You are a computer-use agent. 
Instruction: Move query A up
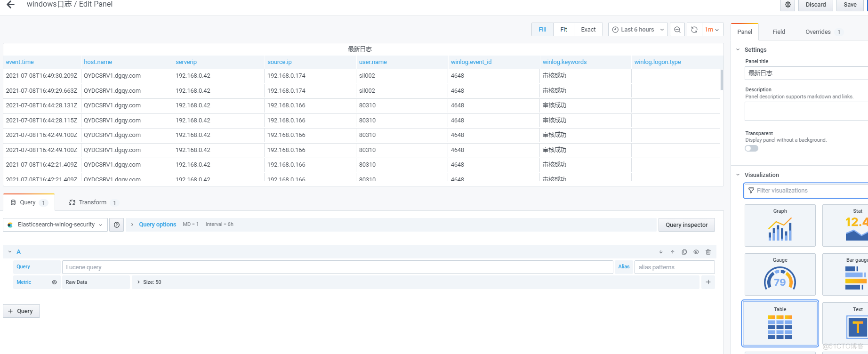coord(673,252)
